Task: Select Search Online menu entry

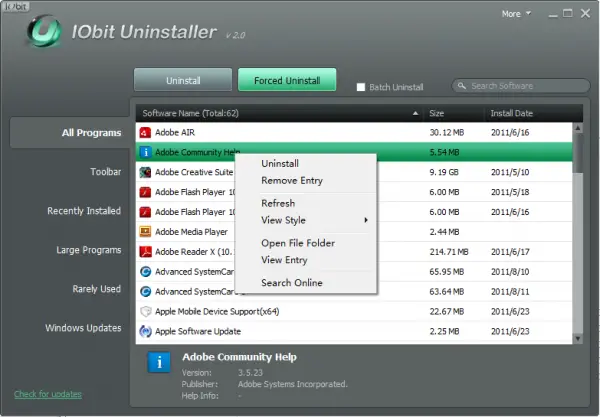Action: 292,283
